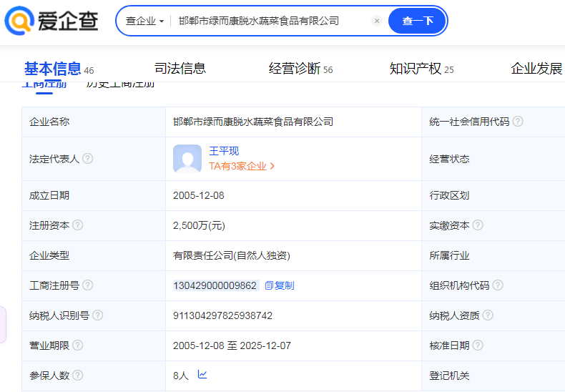Image resolution: width=565 pixels, height=392 pixels.
Task: Open legal representative 王平现 profile link
Action: click(224, 151)
